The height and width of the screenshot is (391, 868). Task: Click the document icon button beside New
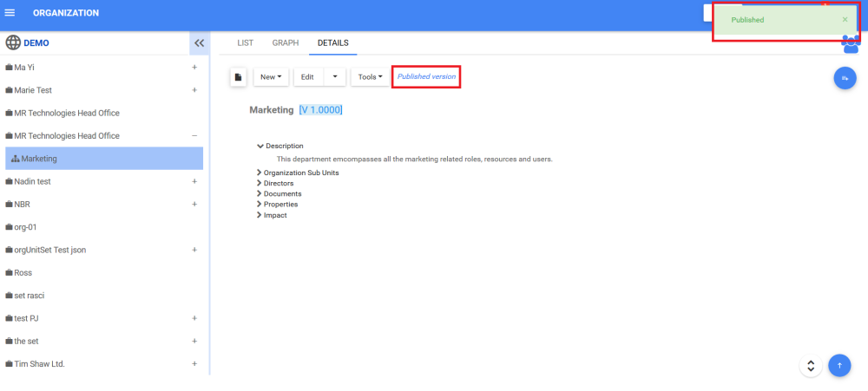click(238, 77)
